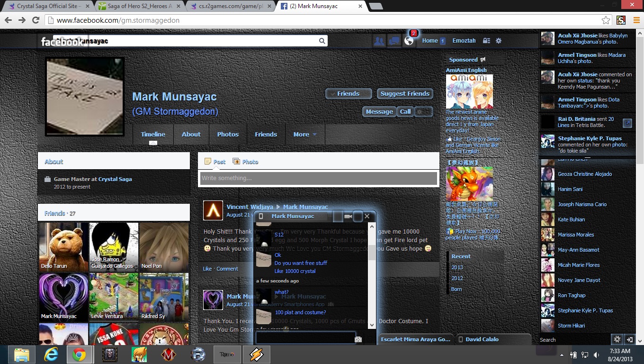Switch to the Photos tab
The width and height of the screenshot is (644, 364).
(228, 135)
